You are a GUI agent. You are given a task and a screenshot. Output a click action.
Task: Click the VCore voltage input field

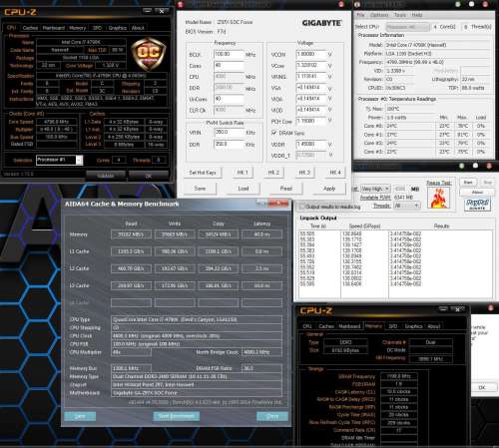(x=311, y=66)
